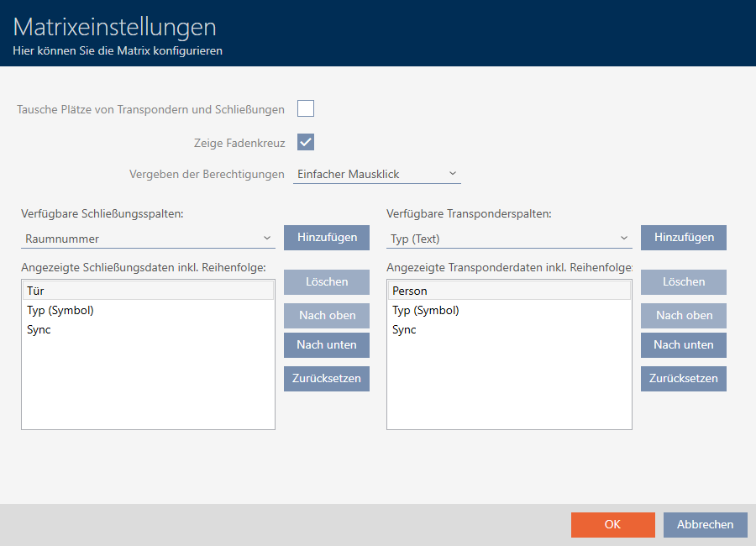Reset transponder columns with Zurücksetzen
Viewport: 756px width, 546px height.
[683, 378]
